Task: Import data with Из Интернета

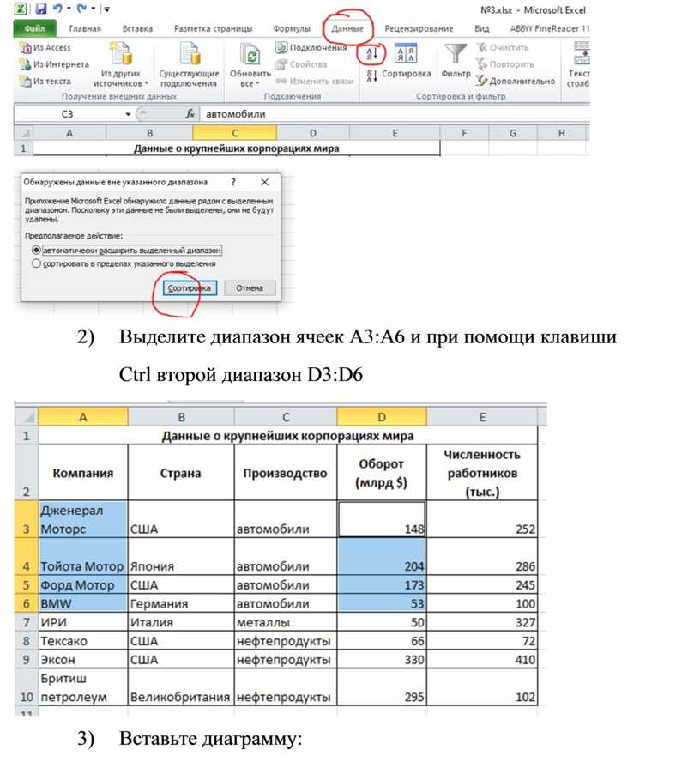Action: [x=54, y=64]
